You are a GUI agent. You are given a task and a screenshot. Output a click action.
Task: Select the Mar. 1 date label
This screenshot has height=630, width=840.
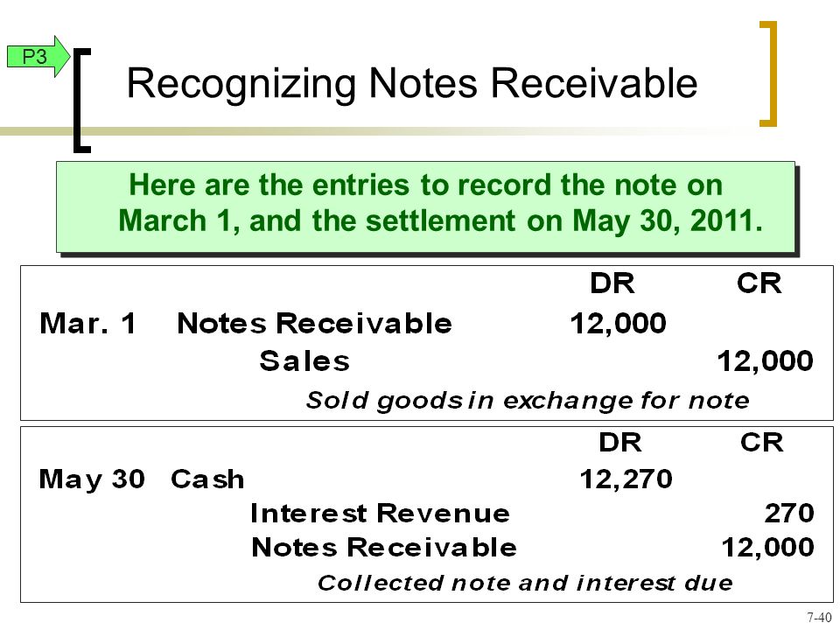pos(87,324)
